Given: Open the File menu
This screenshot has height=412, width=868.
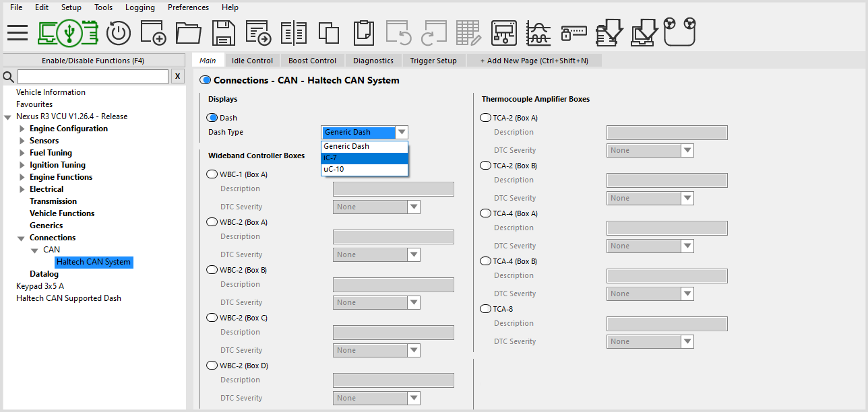Looking at the screenshot, I should pos(16,7).
